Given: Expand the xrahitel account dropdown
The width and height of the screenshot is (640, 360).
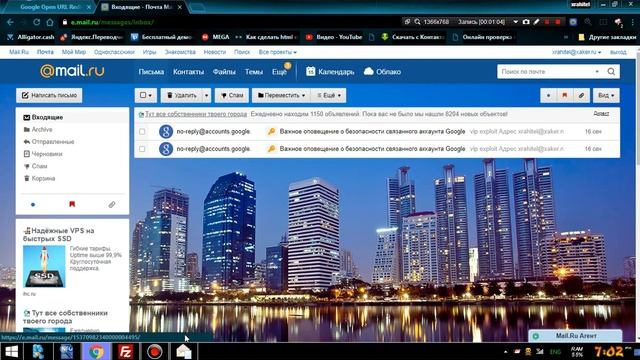Looking at the screenshot, I should point(576,52).
